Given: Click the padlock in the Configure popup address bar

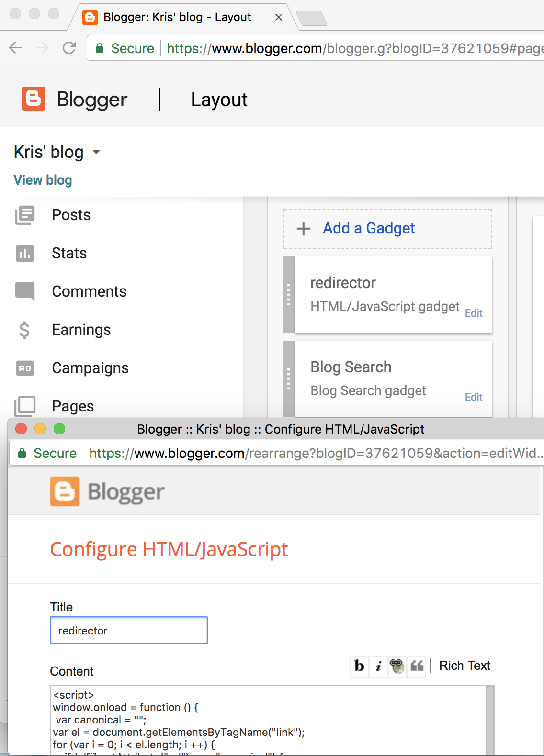Looking at the screenshot, I should click(x=22, y=453).
